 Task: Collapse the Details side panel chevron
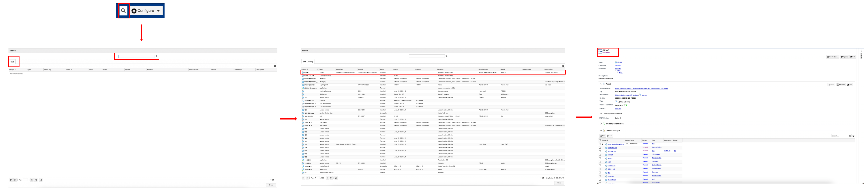[861, 51]
